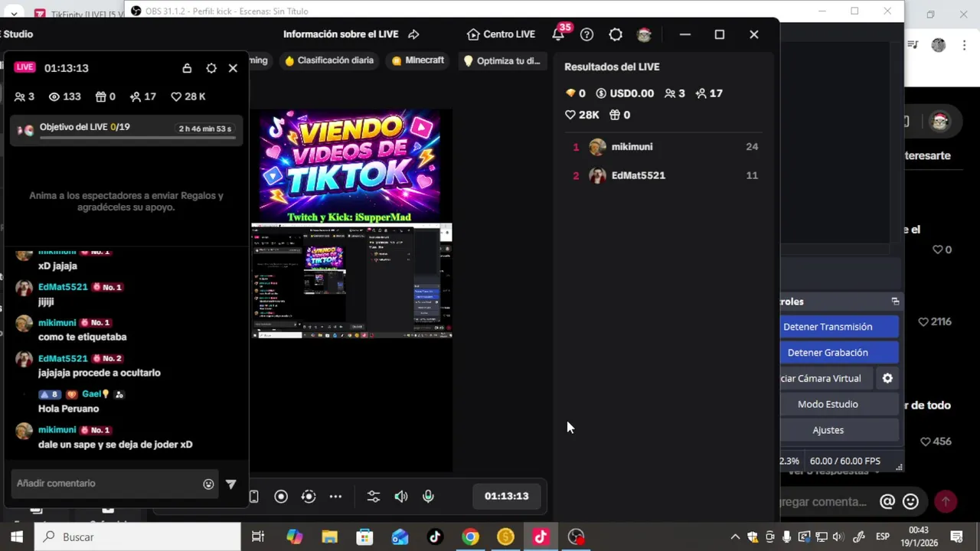Screen dimensions: 980x551
Task: Open audio mixer sliders icon
Action: [374, 497]
